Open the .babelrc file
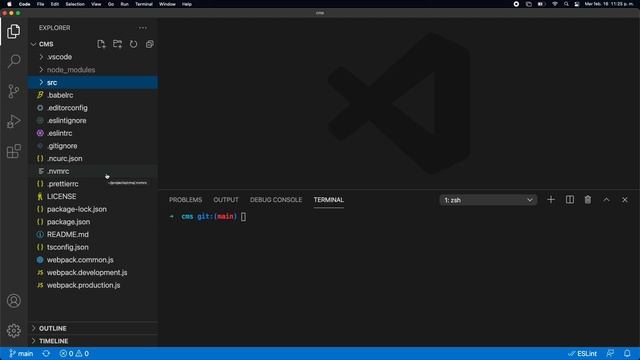 coord(93,95)
